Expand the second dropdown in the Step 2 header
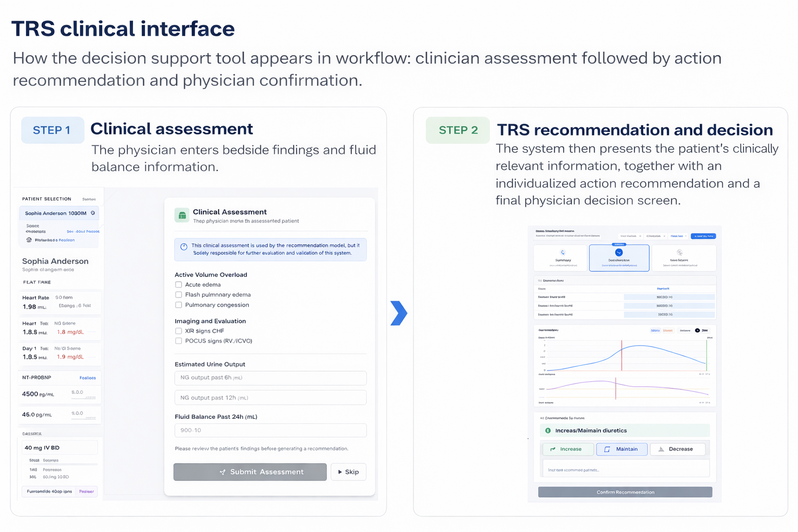Image resolution: width=798 pixels, height=532 pixels. coord(656,236)
